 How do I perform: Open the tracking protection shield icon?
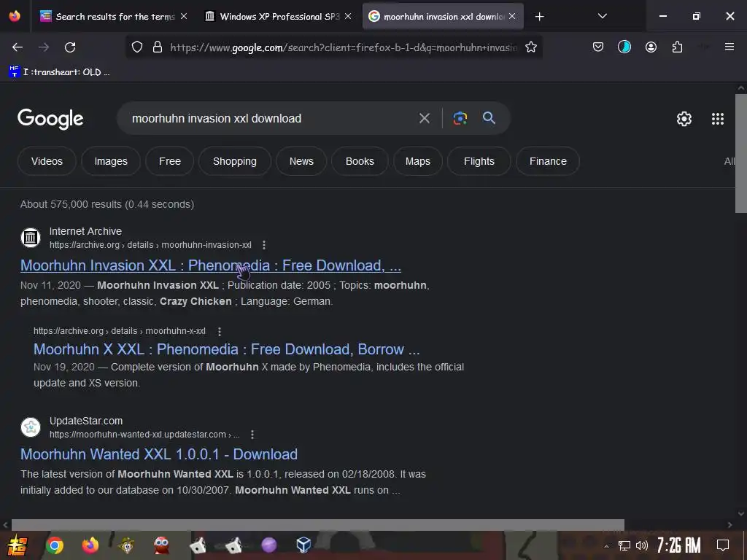[137, 47]
